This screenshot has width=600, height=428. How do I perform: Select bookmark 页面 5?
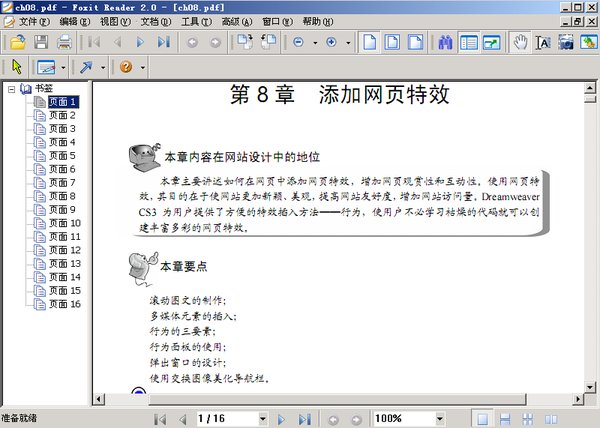point(62,156)
